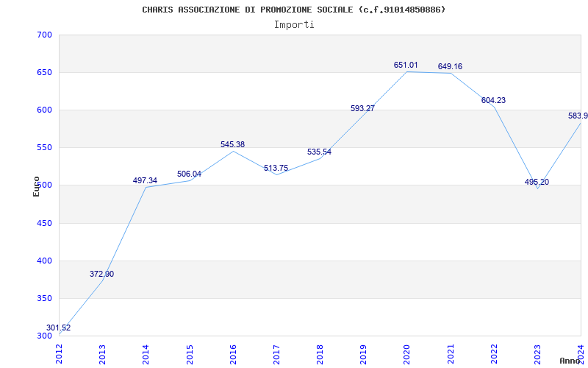Click the 513.75 data label
The width and height of the screenshot is (588, 368).
click(x=276, y=169)
